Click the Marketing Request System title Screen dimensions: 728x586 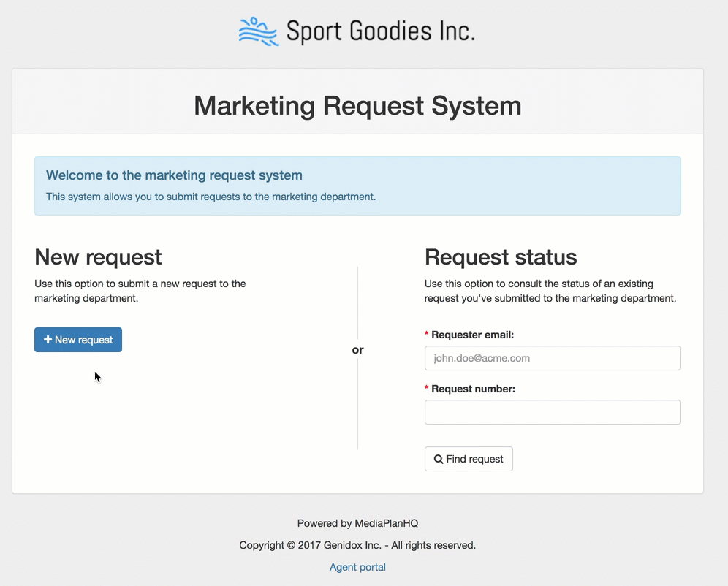tap(357, 106)
